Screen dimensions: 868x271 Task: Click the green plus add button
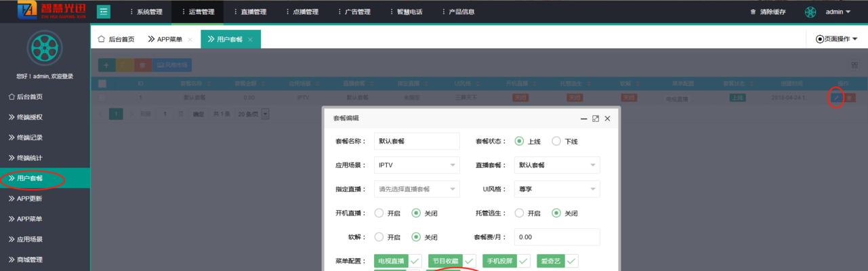pyautogui.click(x=106, y=65)
